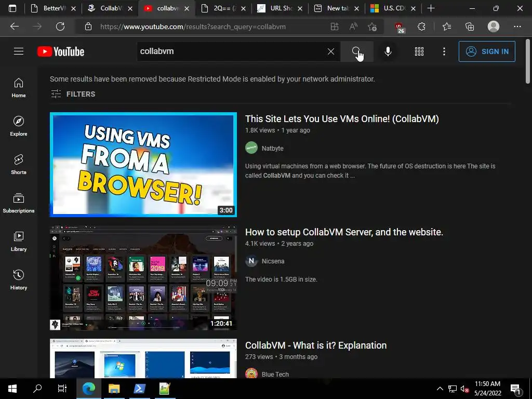
Task: Activate the Read aloud icon
Action: pos(353,26)
